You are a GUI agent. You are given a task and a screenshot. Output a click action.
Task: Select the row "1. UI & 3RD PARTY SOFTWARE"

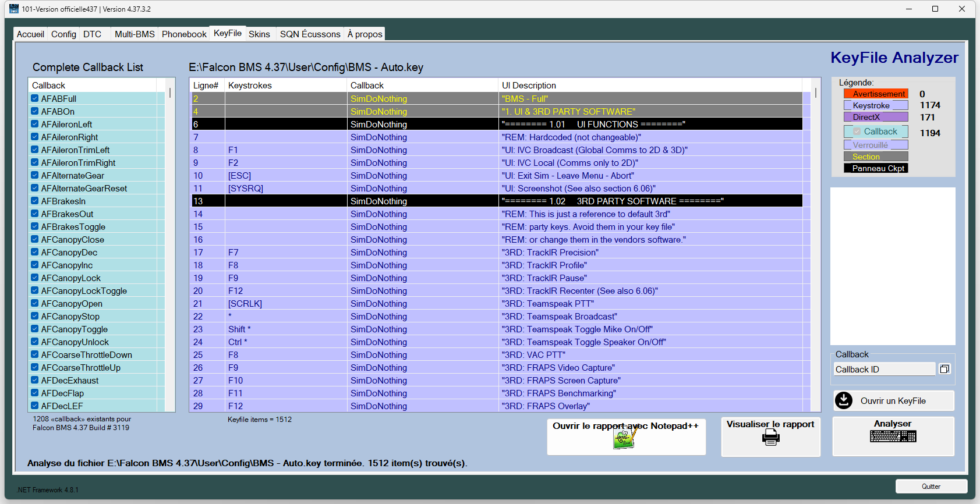(497, 111)
